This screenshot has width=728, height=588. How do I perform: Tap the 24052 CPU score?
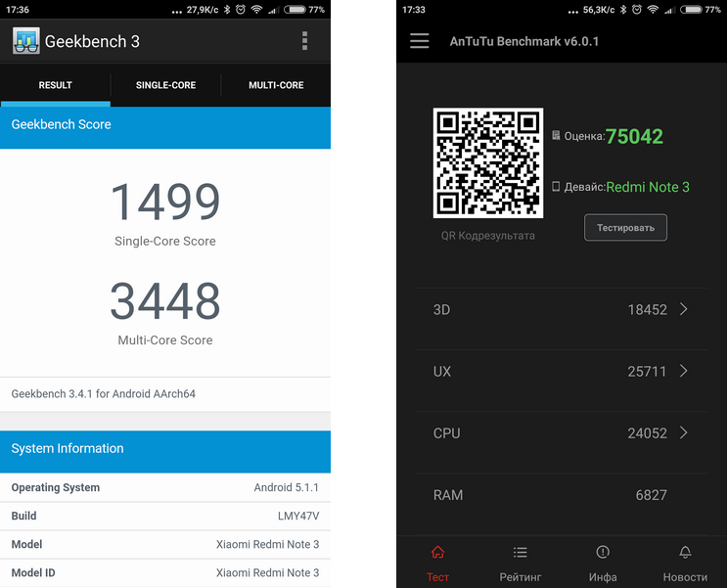click(647, 433)
